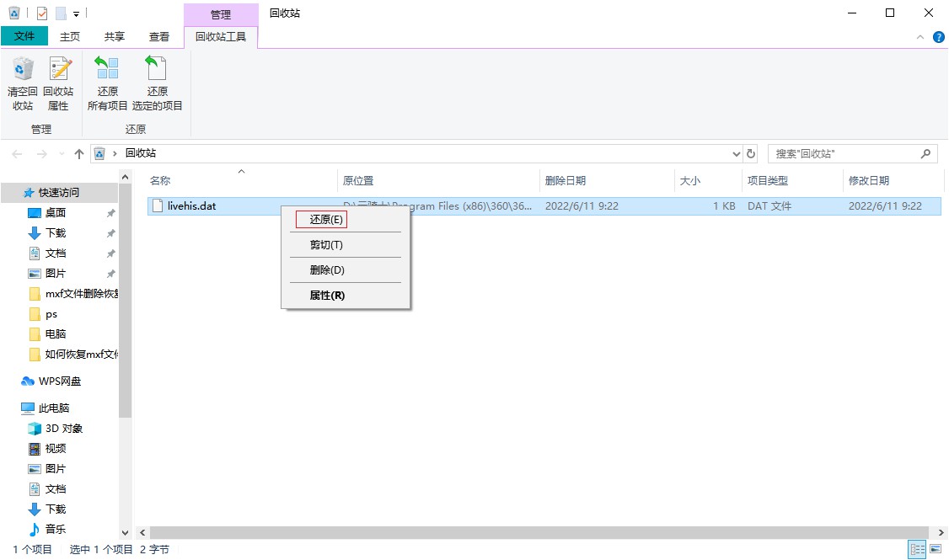Open the 文件 ribbon tab
Viewport: 949px width, 560px height.
point(24,36)
